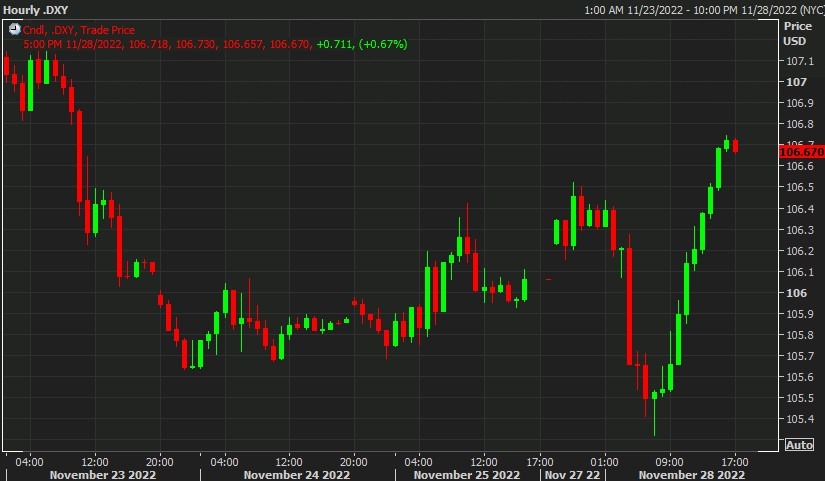Click the 105.4 price axis label

[x=799, y=419]
